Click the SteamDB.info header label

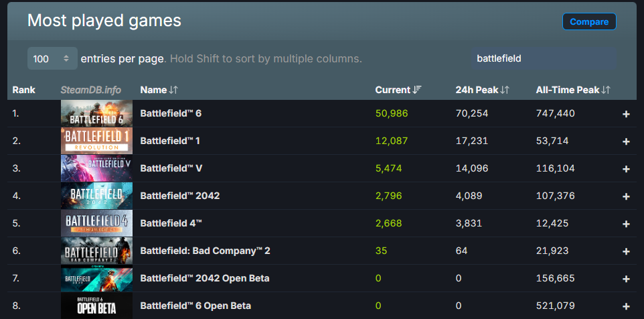(91, 90)
